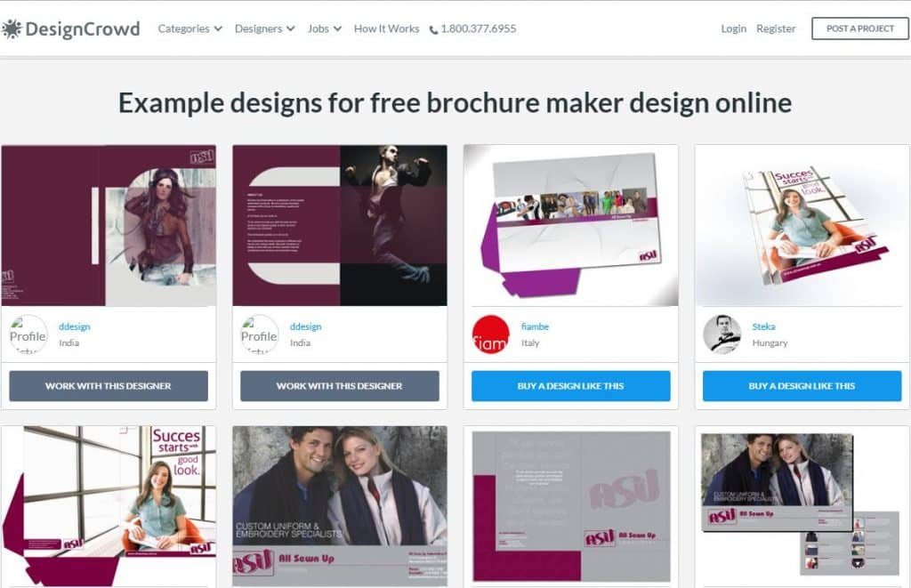Click the Register link
This screenshot has width=911, height=588.
click(776, 28)
